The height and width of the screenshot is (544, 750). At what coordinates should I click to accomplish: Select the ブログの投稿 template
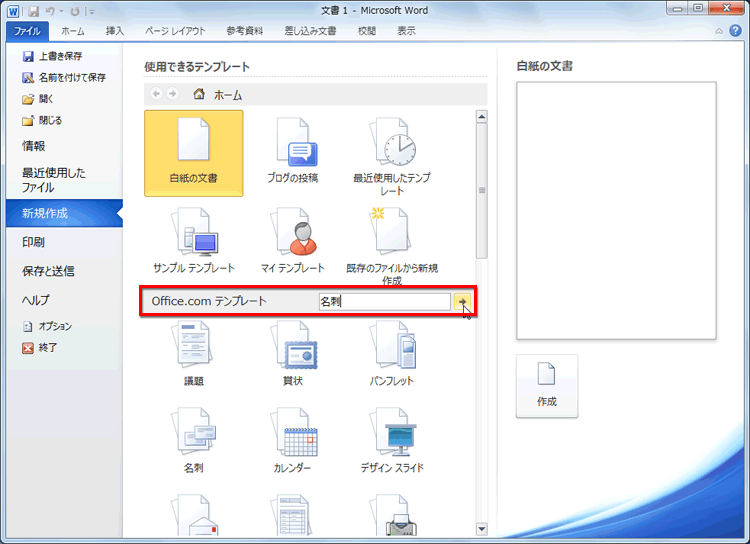[293, 153]
